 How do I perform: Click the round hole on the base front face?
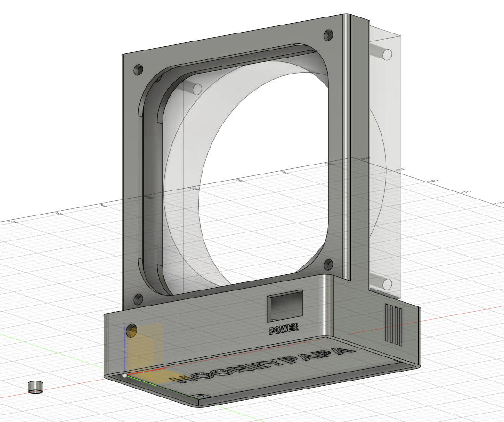click(x=131, y=331)
